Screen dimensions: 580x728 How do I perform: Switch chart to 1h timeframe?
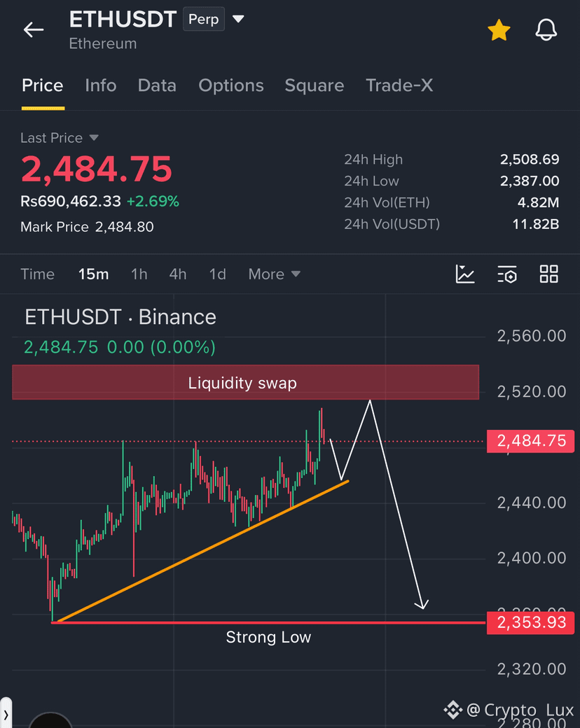pyautogui.click(x=139, y=274)
